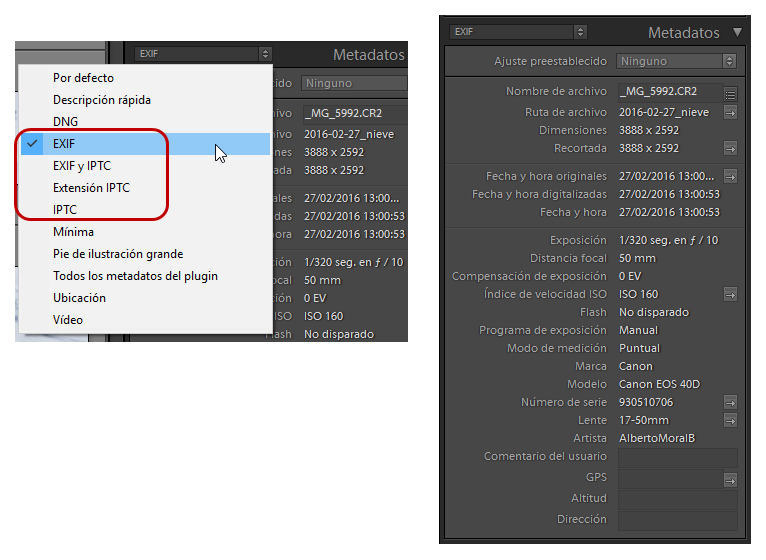Collapse the Metadatos panel with triangle
Screen dimensions: 766x560
click(x=737, y=32)
